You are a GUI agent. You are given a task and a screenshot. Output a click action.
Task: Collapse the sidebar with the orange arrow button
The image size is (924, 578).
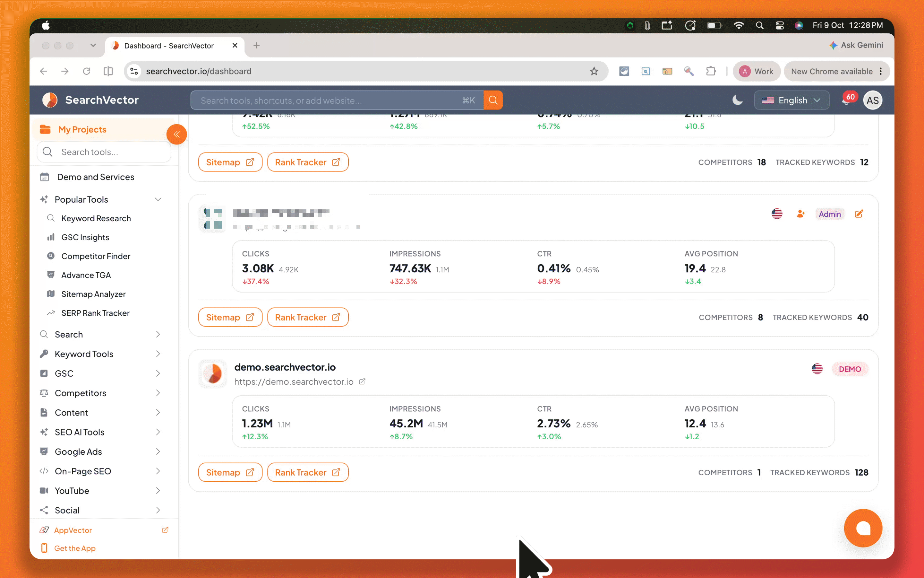tap(176, 134)
